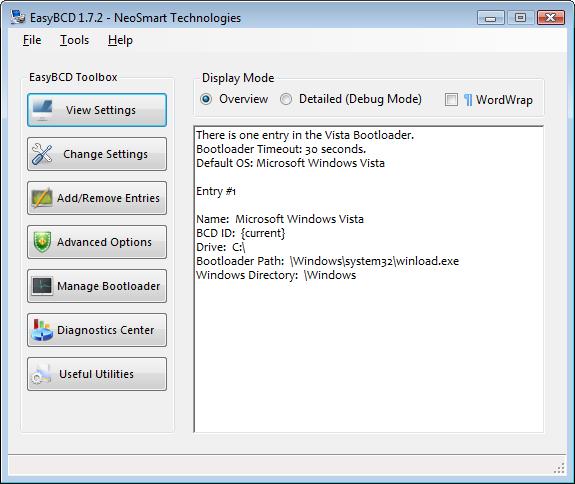Select Detailed (Debug Mode) radio button
This screenshot has height=484, width=575.
point(286,99)
